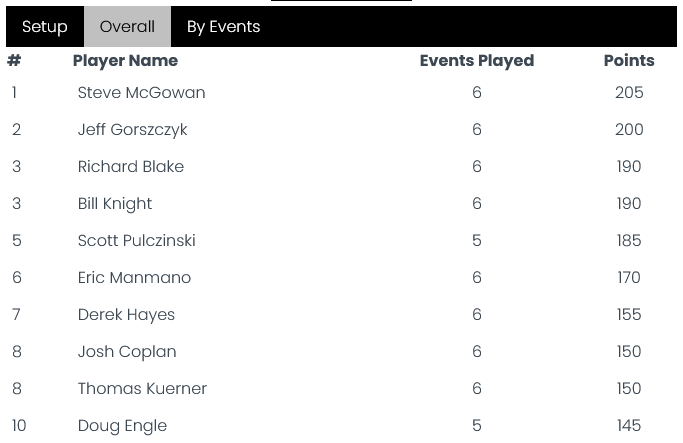Select Eric Manmano's entry
Viewport: 683px width, 443px height.
click(134, 277)
